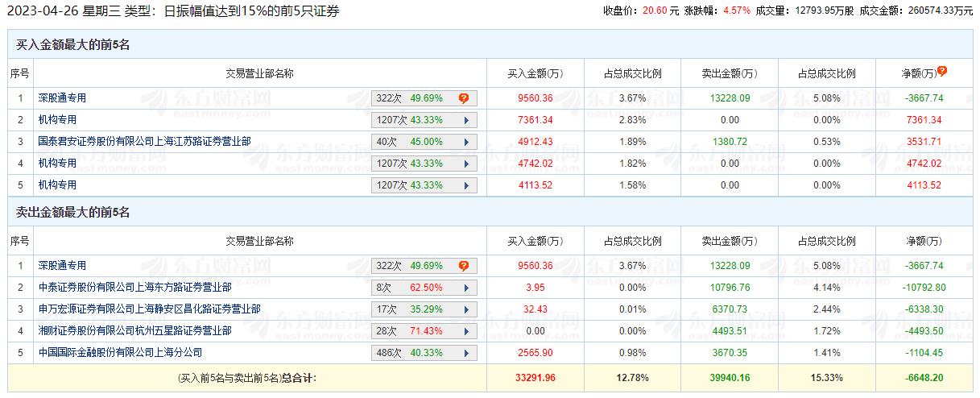The image size is (980, 398).
Task: Click 深股通专用 in the buy top-5 table
Action: coord(62,98)
